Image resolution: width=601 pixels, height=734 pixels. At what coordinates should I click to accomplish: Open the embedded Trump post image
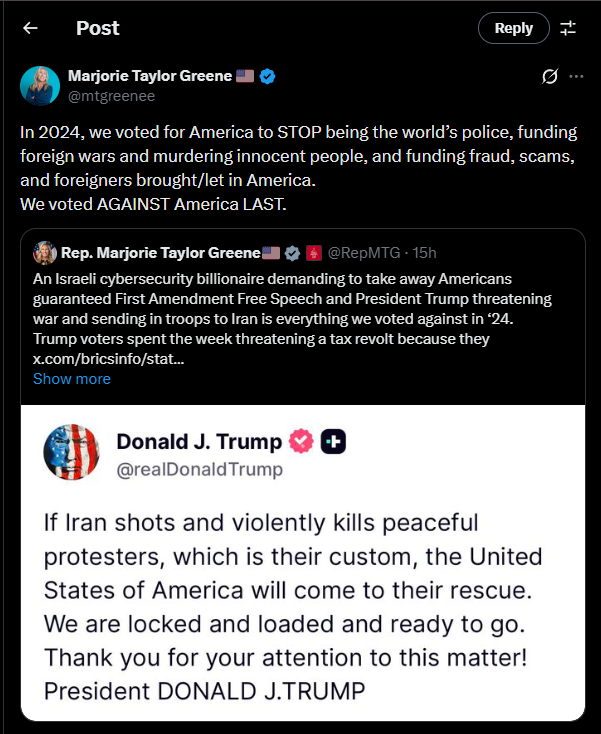click(x=302, y=600)
